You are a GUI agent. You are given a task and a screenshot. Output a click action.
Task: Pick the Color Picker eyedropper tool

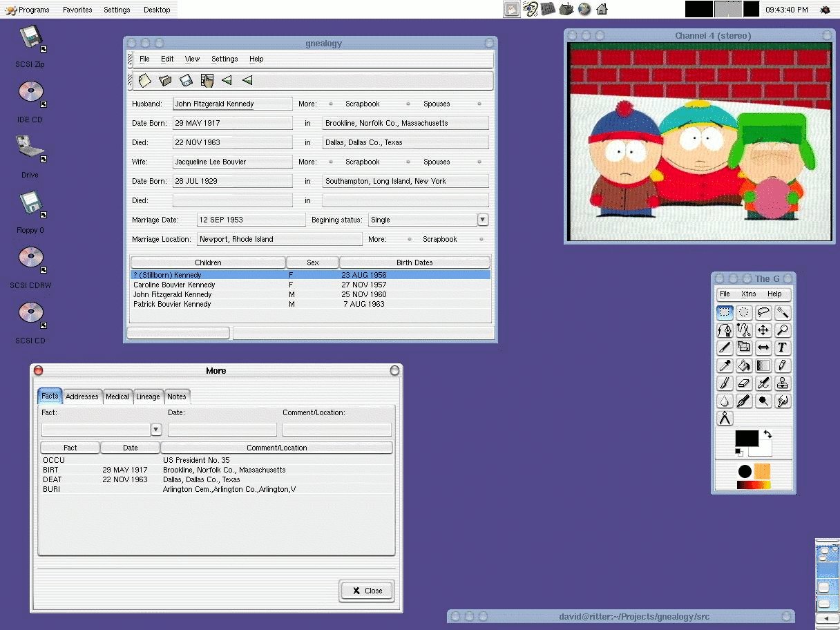tap(725, 365)
